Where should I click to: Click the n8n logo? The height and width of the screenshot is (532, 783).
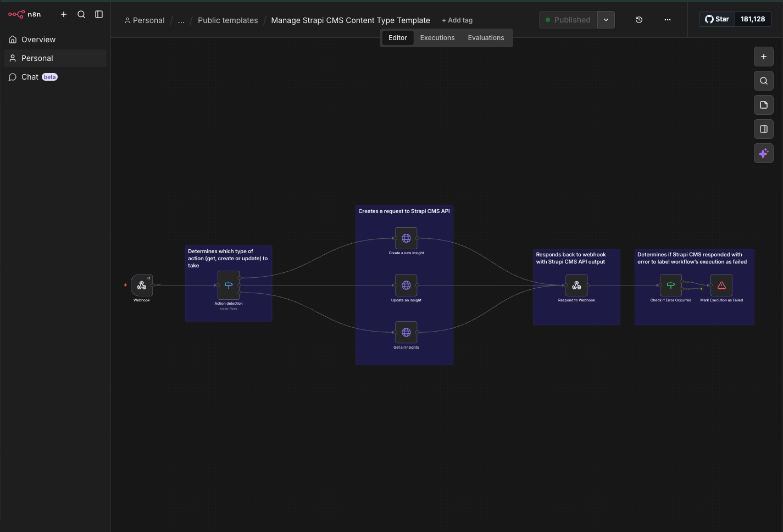25,14
